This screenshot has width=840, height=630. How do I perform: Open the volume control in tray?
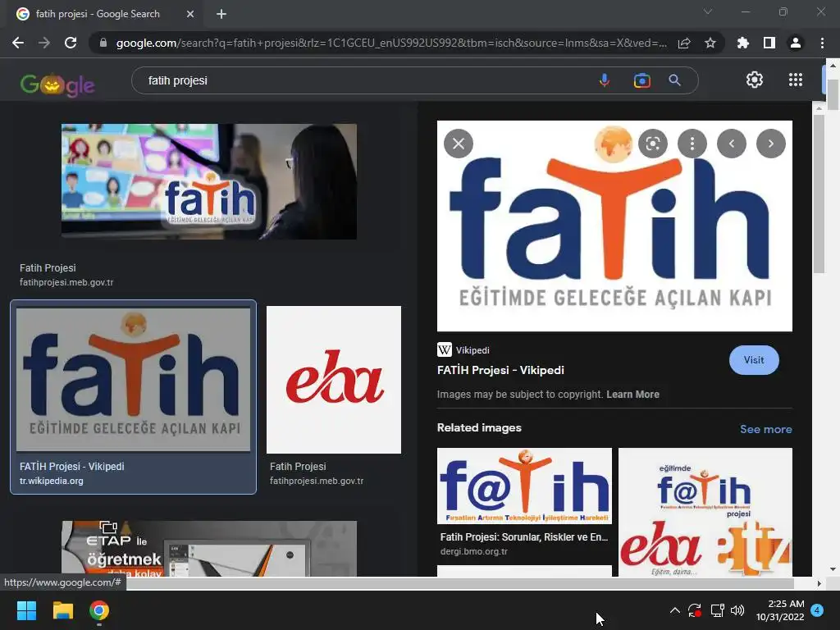[737, 610]
